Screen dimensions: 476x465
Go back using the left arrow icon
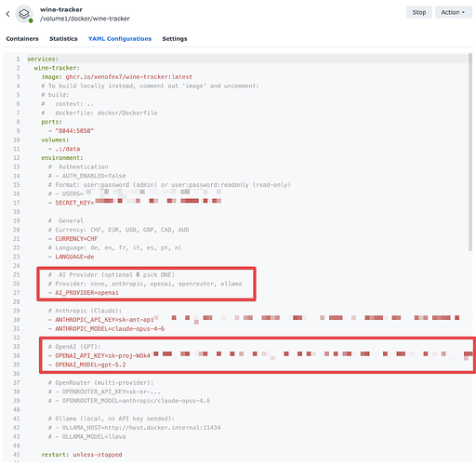point(7,14)
